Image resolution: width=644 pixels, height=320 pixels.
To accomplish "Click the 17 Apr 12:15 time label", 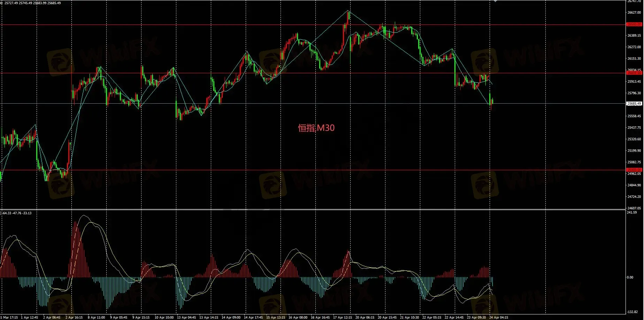I will (x=343, y=318).
